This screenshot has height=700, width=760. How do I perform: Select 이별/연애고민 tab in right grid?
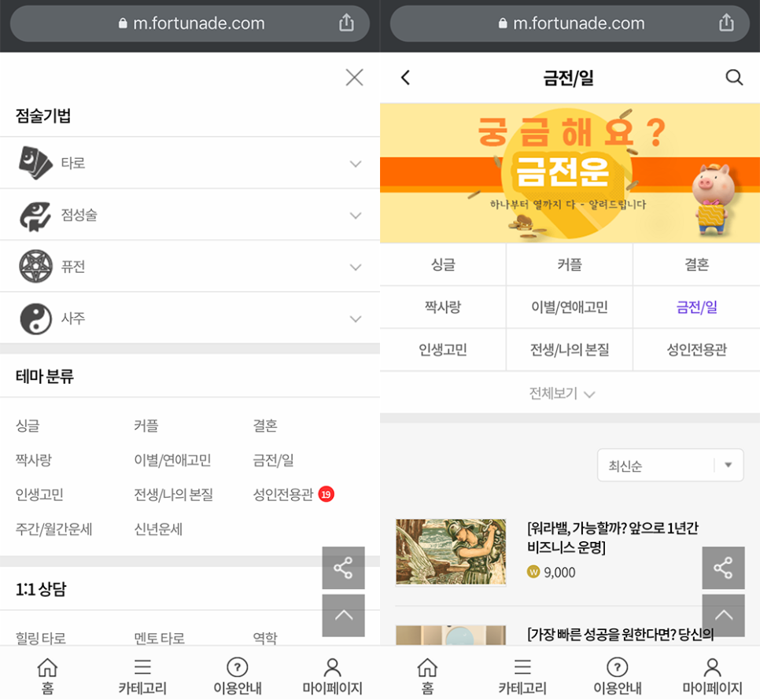pyautogui.click(x=570, y=307)
